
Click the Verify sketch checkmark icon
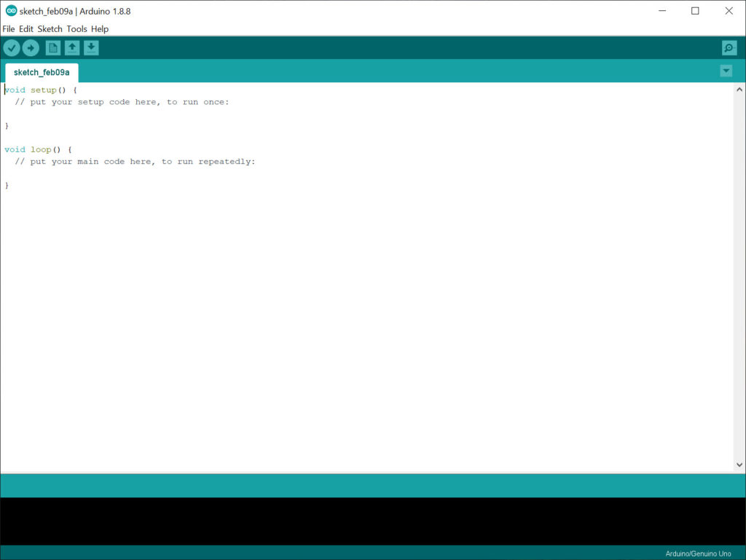click(12, 47)
